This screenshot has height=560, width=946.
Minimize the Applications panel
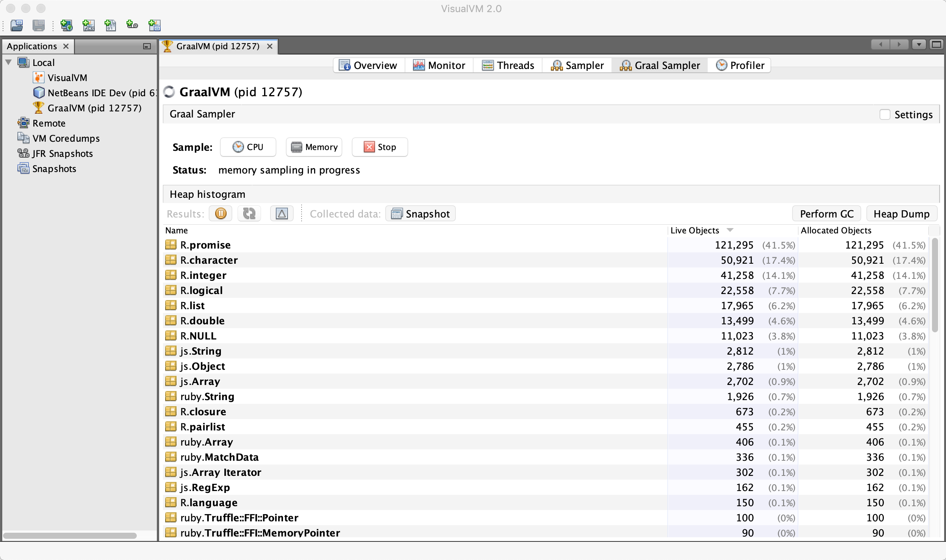[147, 46]
